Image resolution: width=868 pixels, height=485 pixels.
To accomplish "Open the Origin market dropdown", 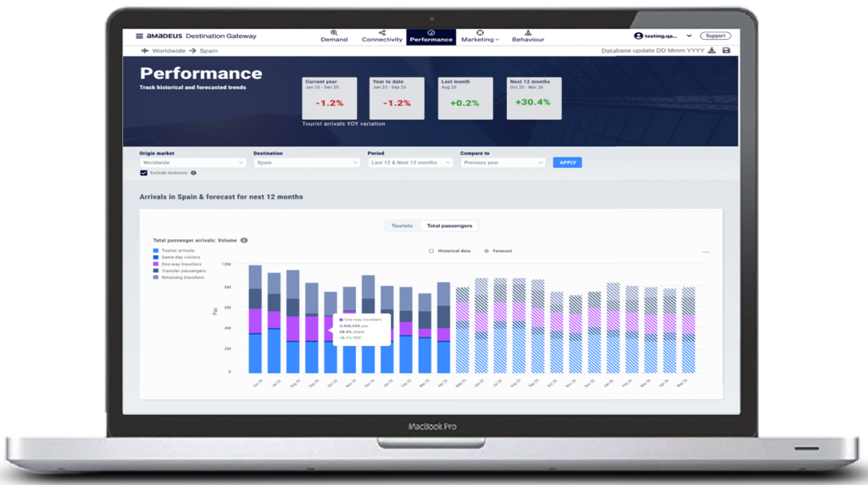I will click(x=192, y=162).
